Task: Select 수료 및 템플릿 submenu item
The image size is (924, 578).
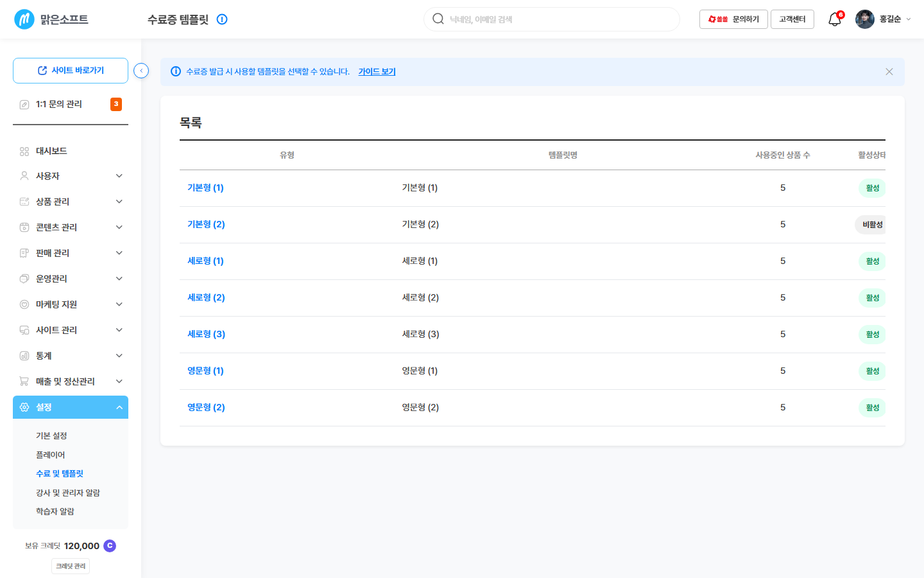Action: click(x=60, y=473)
